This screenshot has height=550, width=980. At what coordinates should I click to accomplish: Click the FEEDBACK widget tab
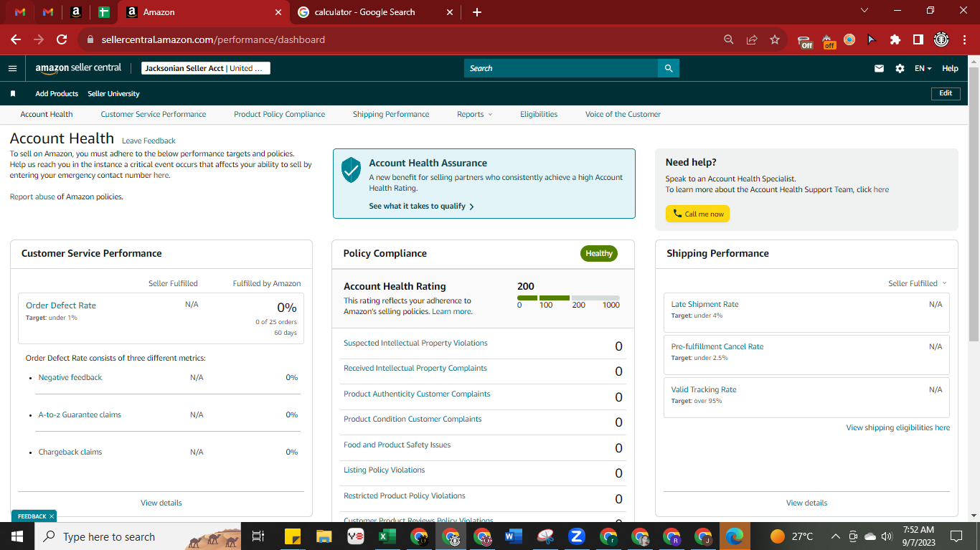34,516
